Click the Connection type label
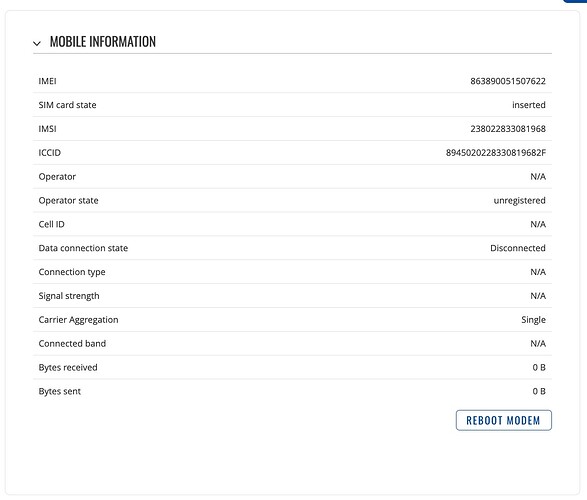The width and height of the screenshot is (587, 500). [x=72, y=272]
